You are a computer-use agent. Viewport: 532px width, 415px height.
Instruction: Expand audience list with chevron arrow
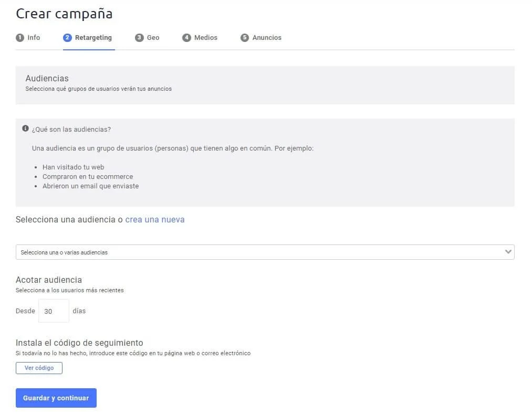pyautogui.click(x=508, y=252)
